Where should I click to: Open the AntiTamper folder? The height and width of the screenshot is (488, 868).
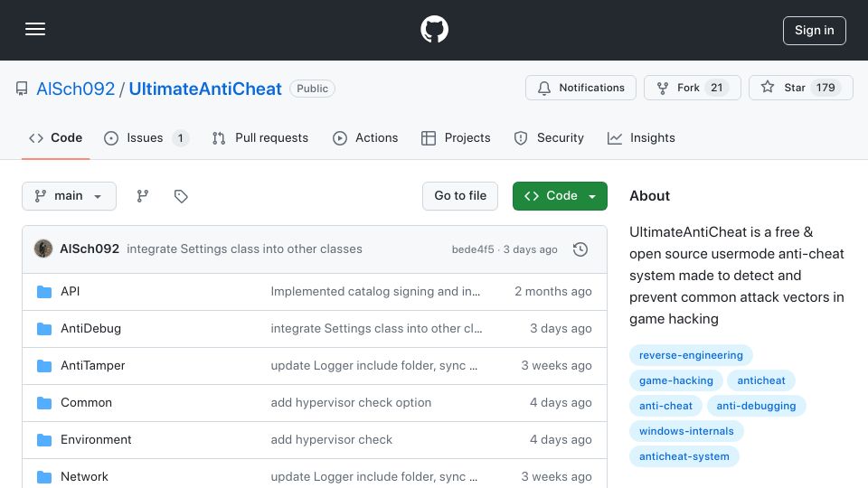point(92,366)
